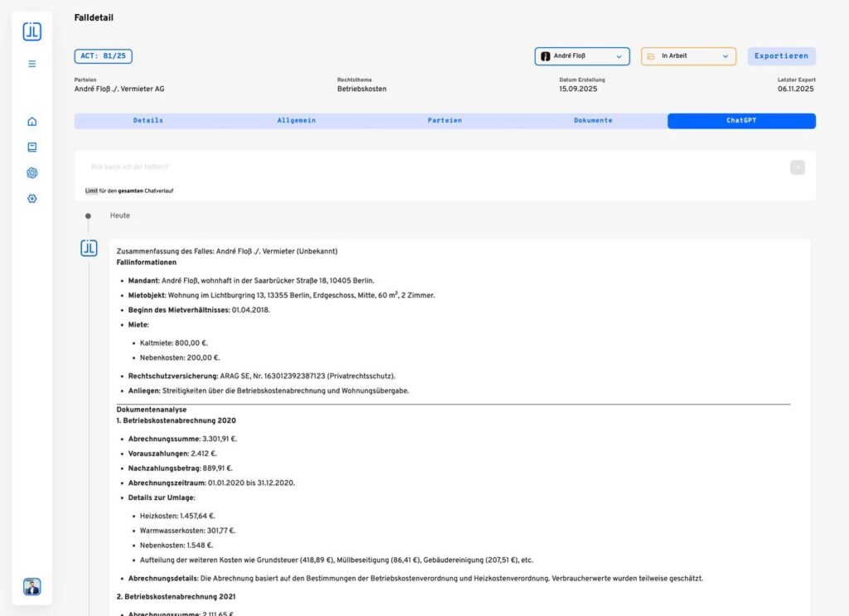Viewport: 849px width, 616px height.
Task: Go to the Home icon in the sidebar
Action: [32, 121]
